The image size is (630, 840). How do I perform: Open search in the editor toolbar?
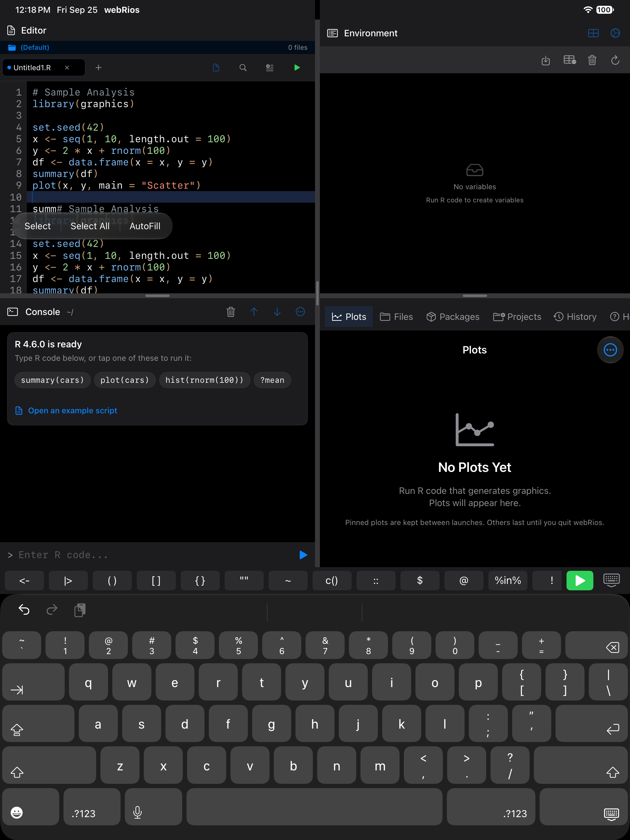coord(243,67)
